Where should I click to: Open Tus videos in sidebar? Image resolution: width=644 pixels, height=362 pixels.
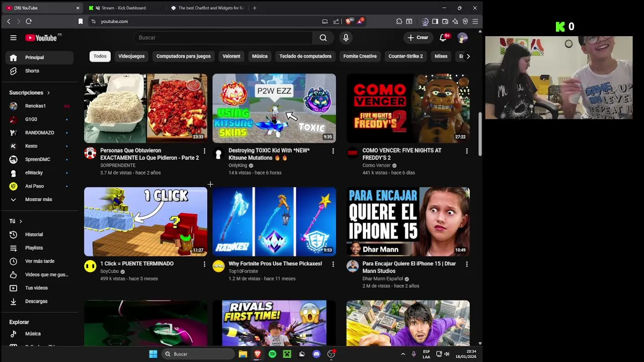40,288
